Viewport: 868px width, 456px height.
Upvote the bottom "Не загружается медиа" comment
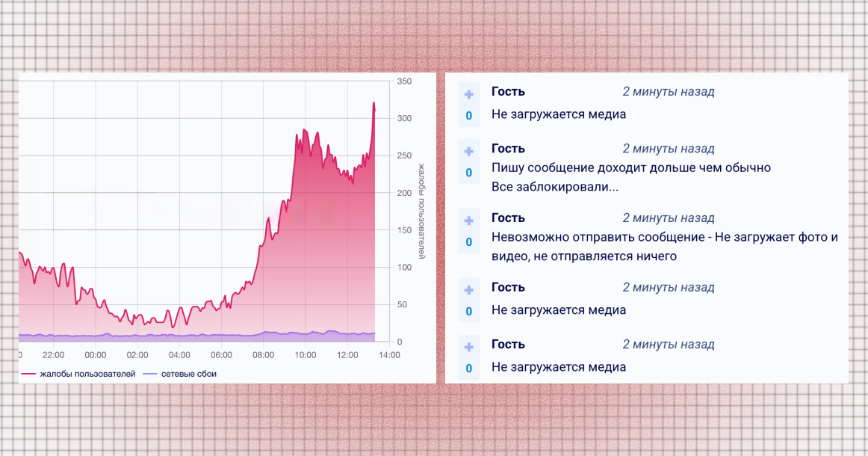click(469, 347)
